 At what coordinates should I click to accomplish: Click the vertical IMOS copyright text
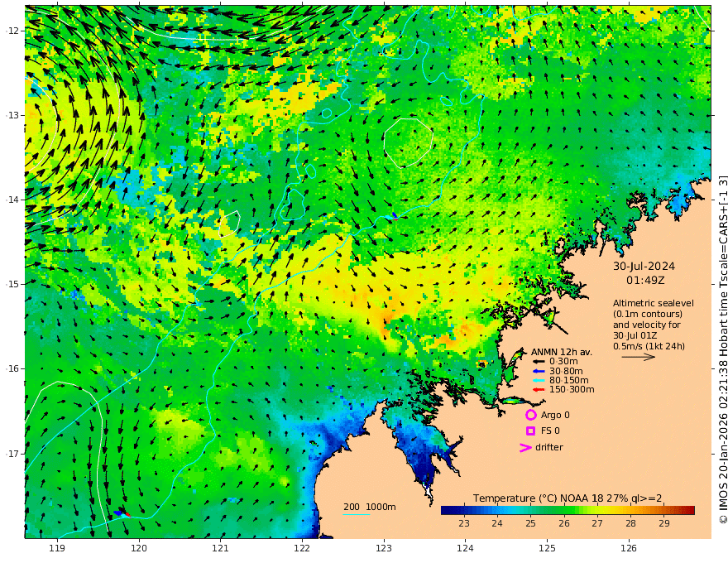pyautogui.click(x=723, y=349)
